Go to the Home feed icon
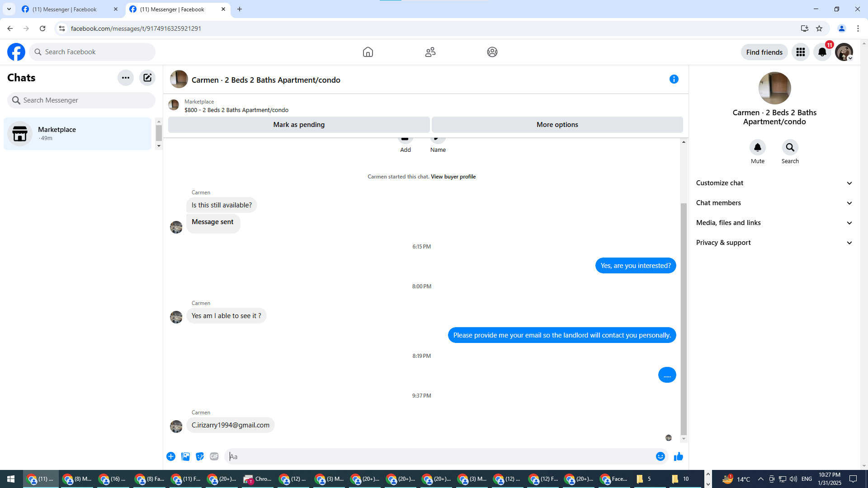The height and width of the screenshot is (488, 868). click(x=368, y=52)
